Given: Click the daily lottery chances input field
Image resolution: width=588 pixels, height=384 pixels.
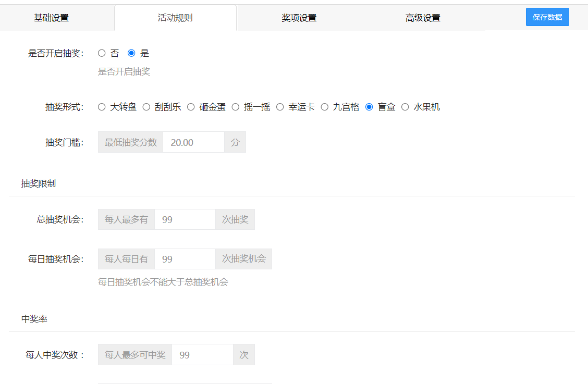Looking at the screenshot, I should coord(185,258).
